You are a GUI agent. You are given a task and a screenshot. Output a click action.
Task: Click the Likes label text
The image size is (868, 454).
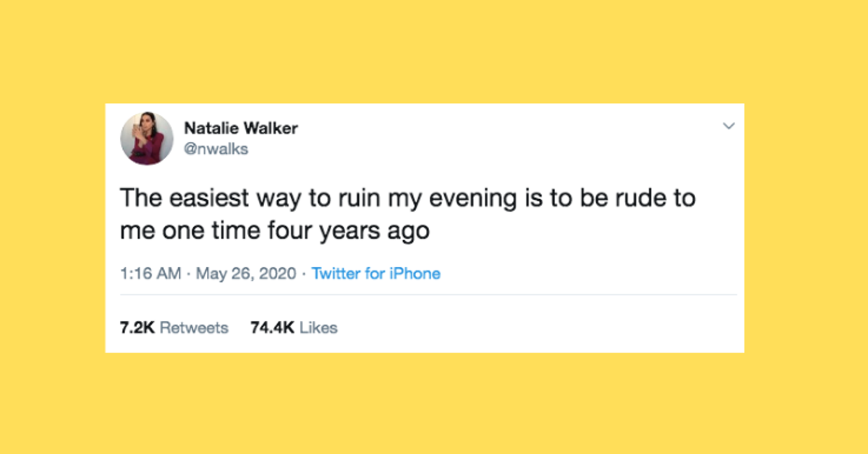pos(318,327)
